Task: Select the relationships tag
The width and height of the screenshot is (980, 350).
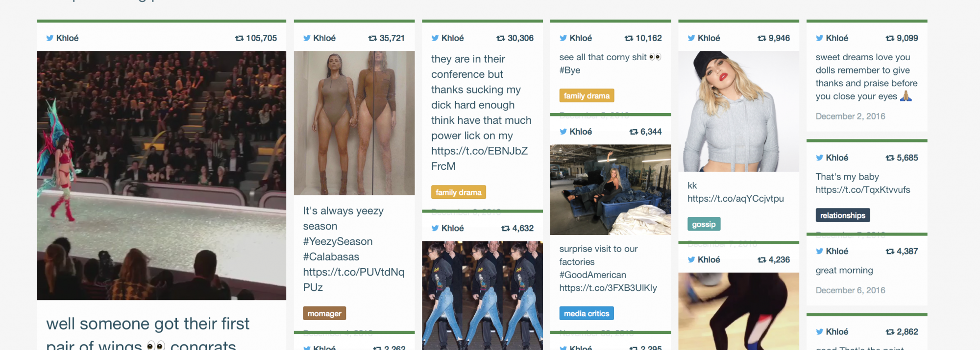Action: (x=842, y=215)
